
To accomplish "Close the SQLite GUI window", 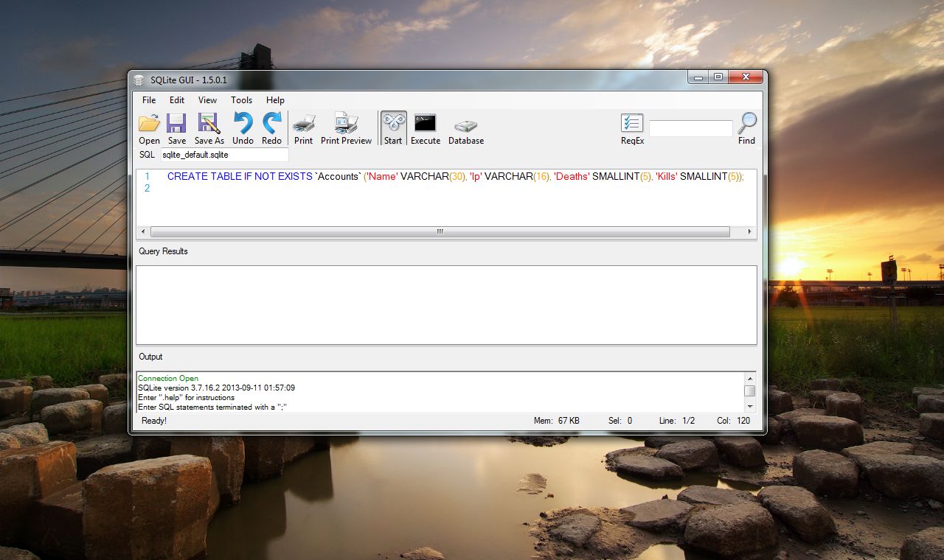I will pyautogui.click(x=746, y=77).
